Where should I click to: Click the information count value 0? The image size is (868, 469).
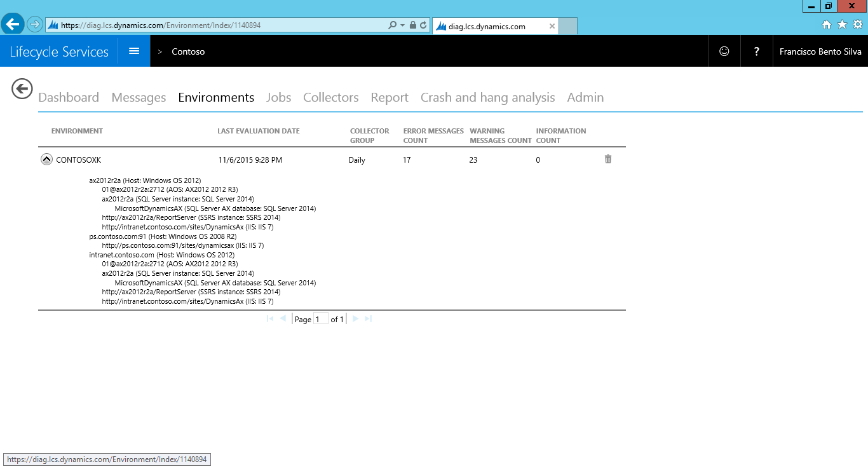pos(538,160)
